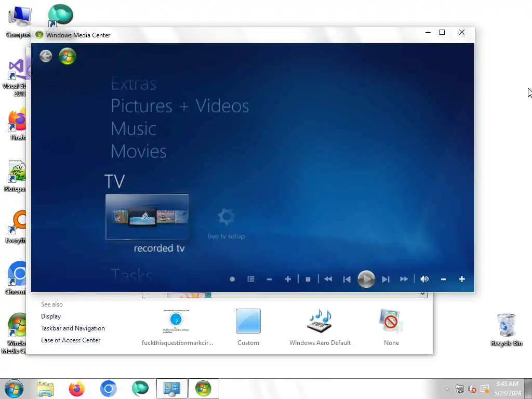Select Chromium desktop shortcut
The width and height of the screenshot is (532, 399).
(x=16, y=277)
